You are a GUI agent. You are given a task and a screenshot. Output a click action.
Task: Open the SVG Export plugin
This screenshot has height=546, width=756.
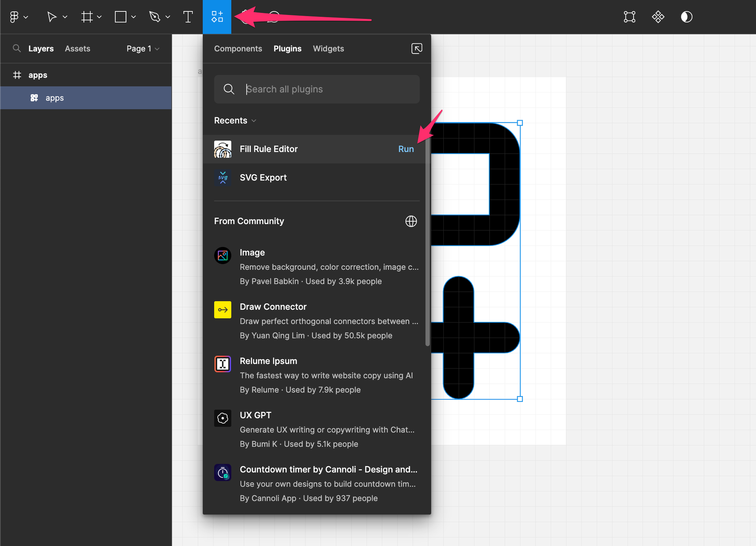(x=263, y=178)
